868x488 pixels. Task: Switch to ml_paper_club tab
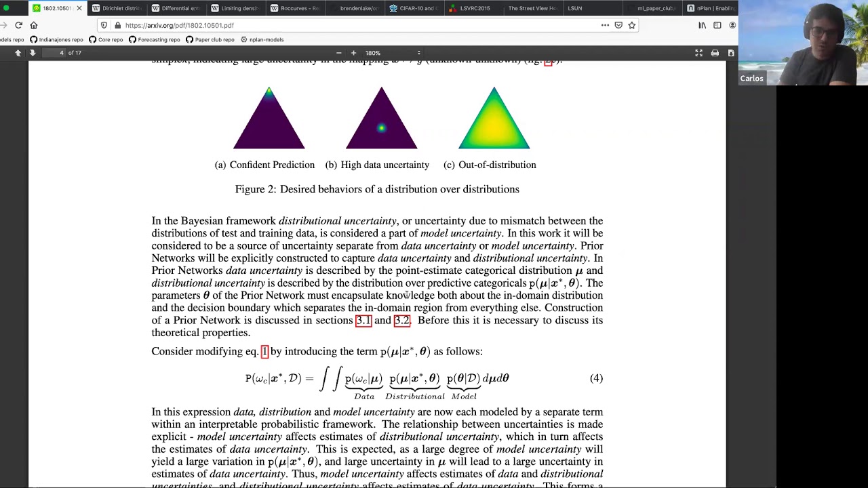(651, 8)
